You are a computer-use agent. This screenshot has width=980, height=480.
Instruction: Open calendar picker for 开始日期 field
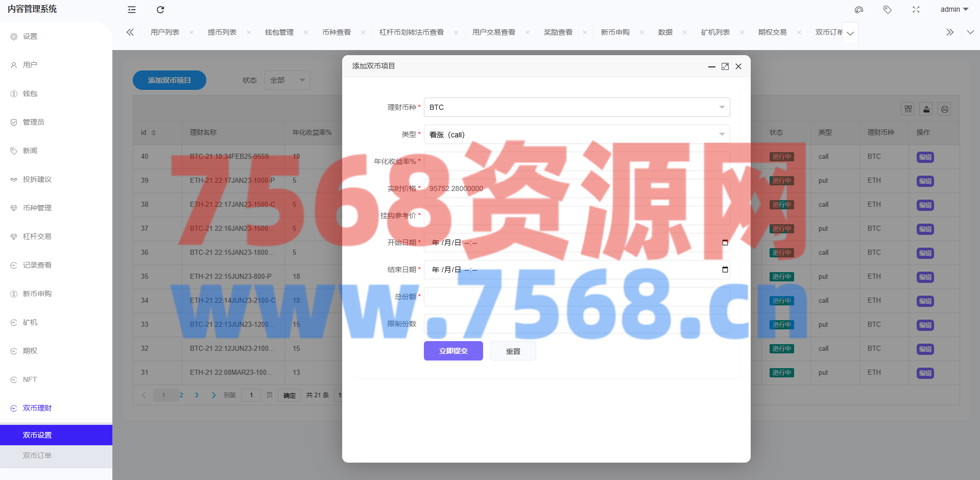[725, 243]
